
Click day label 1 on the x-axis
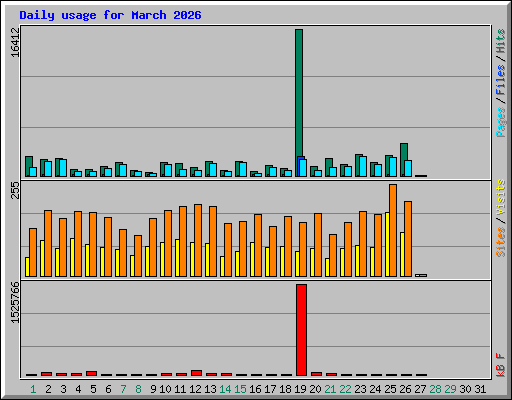point(33,389)
